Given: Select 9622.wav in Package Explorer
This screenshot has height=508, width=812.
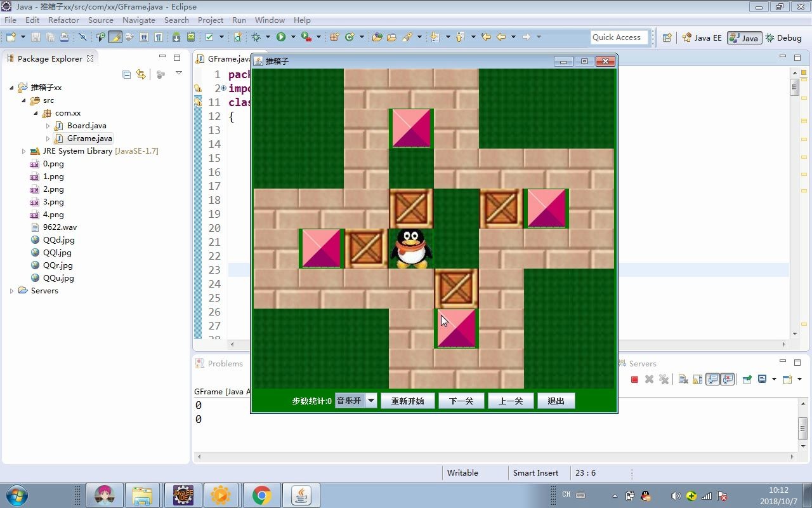Looking at the screenshot, I should 60,227.
